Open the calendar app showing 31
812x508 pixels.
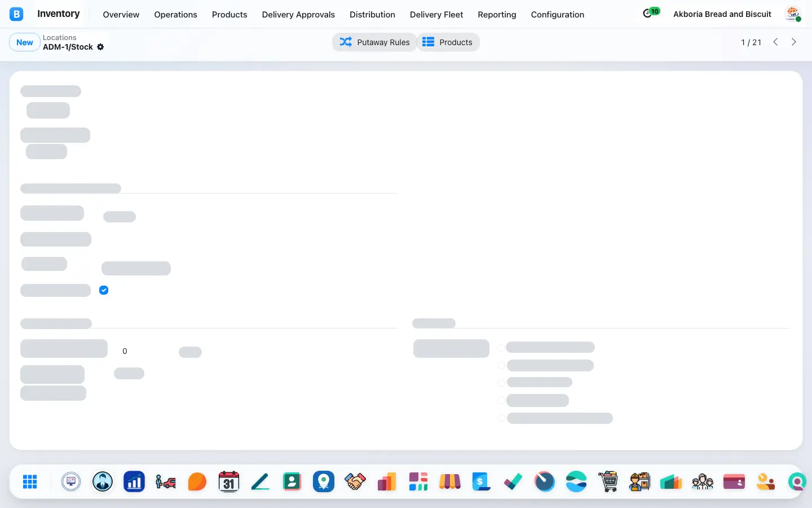229,481
